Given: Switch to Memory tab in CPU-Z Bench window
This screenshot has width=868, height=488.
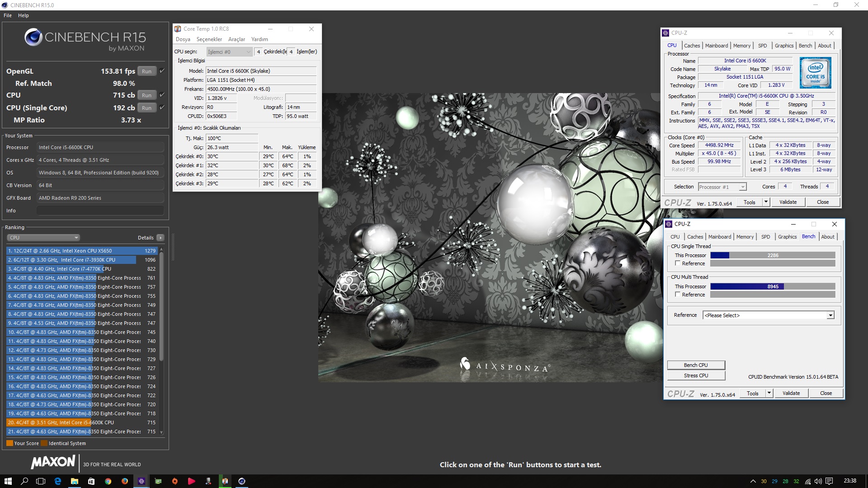Looking at the screenshot, I should [x=745, y=237].
